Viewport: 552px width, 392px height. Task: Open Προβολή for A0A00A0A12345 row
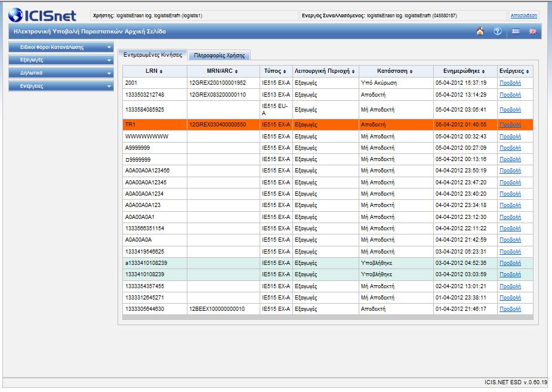click(510, 183)
